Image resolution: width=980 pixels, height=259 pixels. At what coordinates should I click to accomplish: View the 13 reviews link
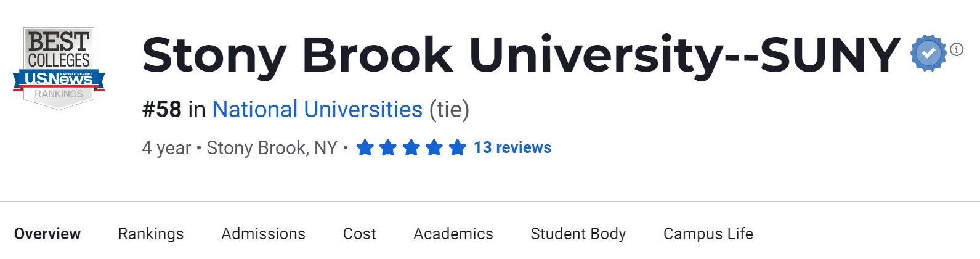click(x=512, y=148)
